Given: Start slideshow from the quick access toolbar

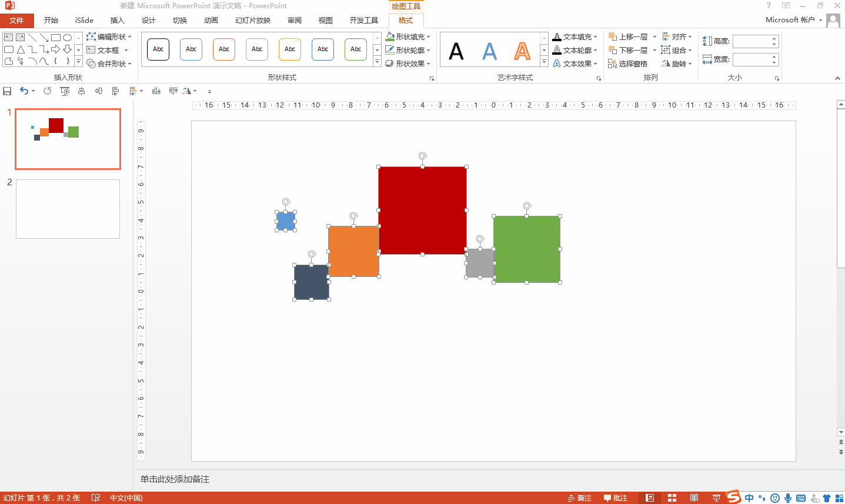Looking at the screenshot, I should 65,91.
